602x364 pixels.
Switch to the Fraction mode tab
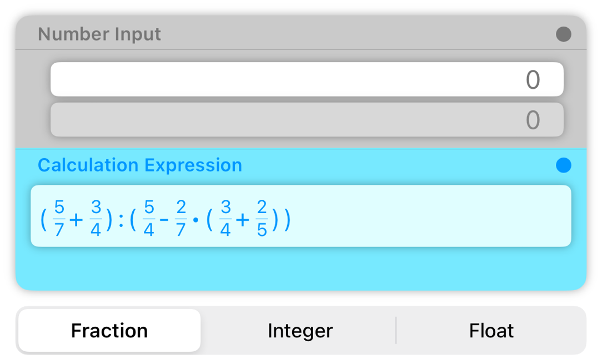(109, 331)
